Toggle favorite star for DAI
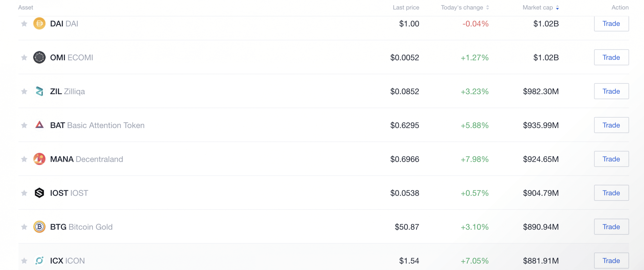 click(24, 24)
